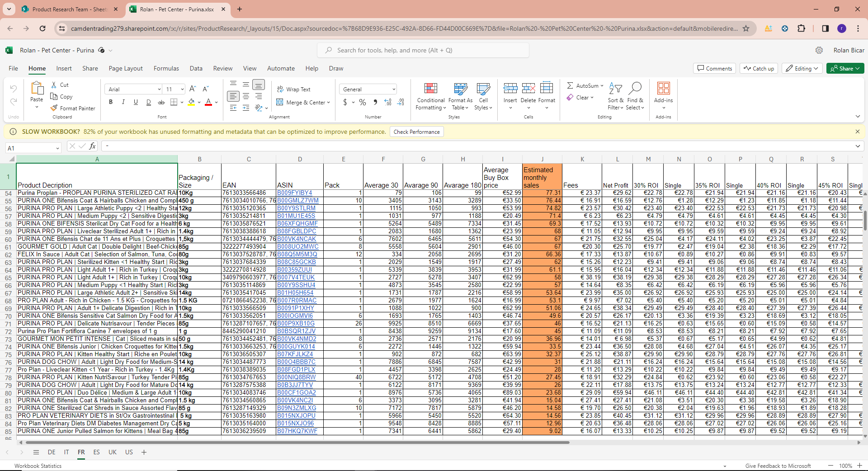The image size is (868, 471).
Task: Click the Merge & Center icon
Action: (x=280, y=103)
